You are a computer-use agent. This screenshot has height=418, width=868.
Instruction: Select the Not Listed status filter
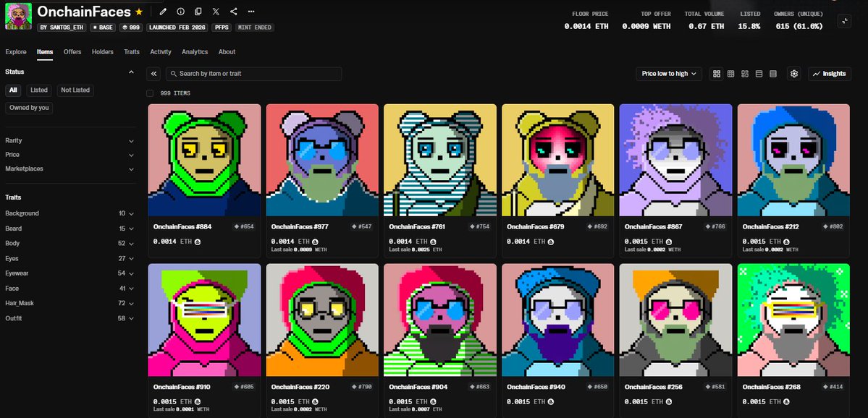click(75, 90)
